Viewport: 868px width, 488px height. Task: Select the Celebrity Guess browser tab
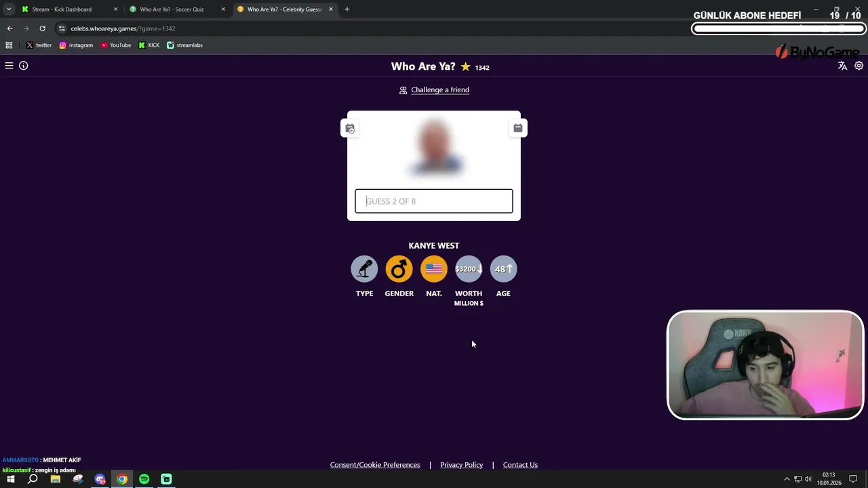pyautogui.click(x=285, y=9)
